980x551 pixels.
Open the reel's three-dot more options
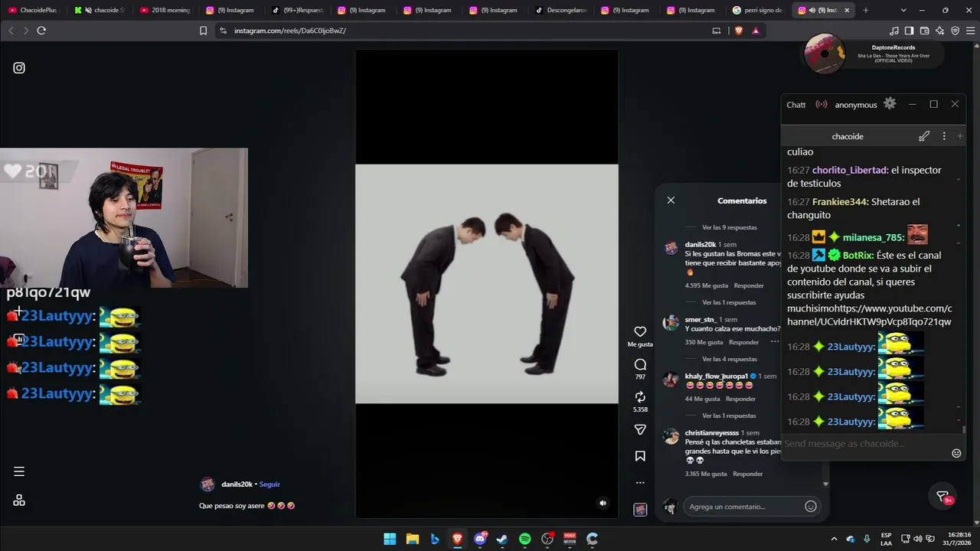pos(640,483)
